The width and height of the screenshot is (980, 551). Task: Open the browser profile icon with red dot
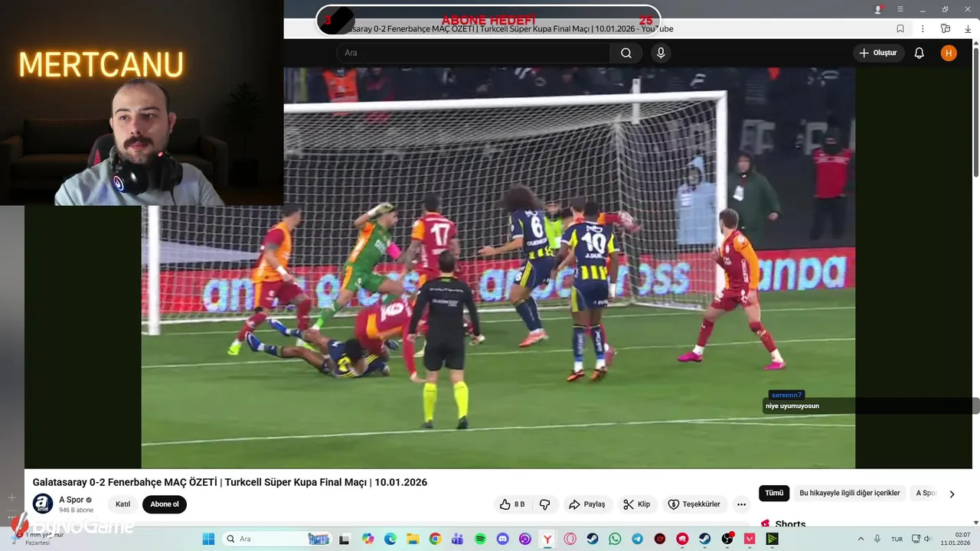coord(878,9)
